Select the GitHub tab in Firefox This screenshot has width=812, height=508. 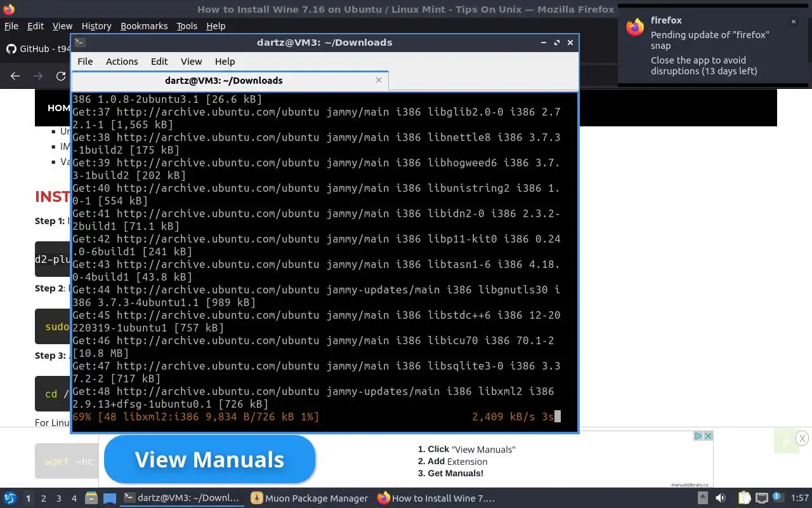(37, 49)
